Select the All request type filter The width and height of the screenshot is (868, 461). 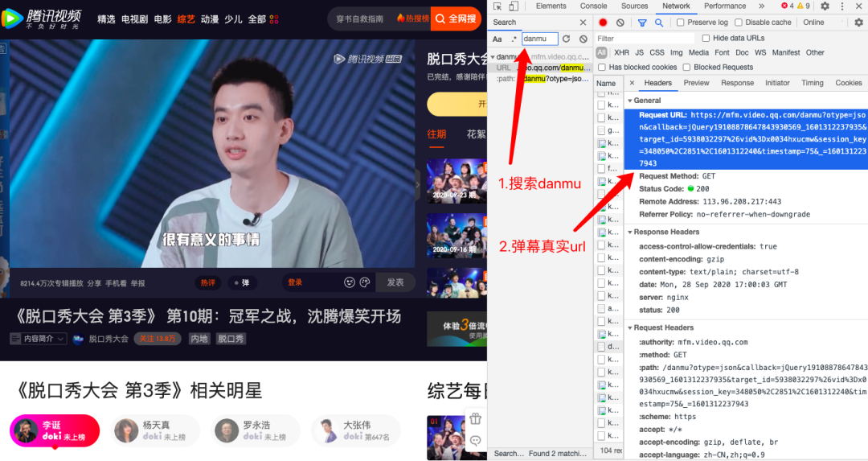point(602,52)
